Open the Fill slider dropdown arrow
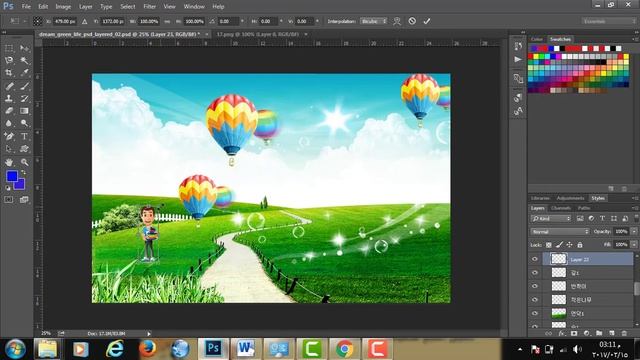Image resolution: width=640 pixels, height=360 pixels. click(634, 244)
